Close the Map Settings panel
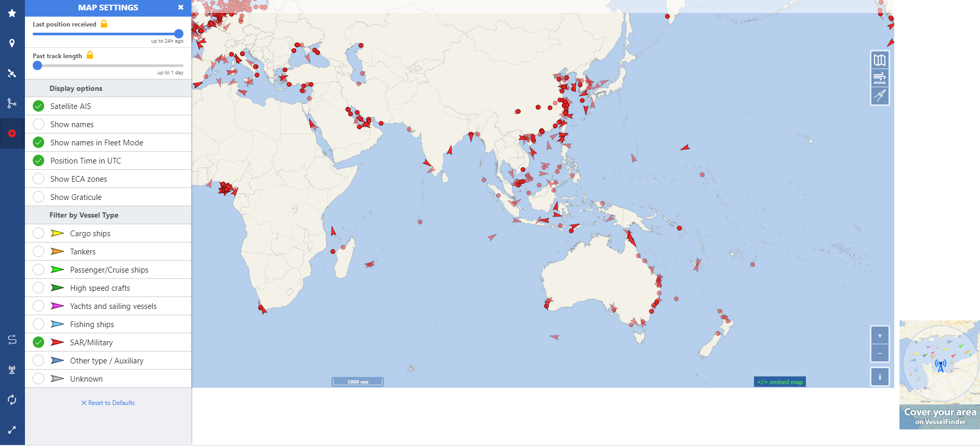 point(181,7)
